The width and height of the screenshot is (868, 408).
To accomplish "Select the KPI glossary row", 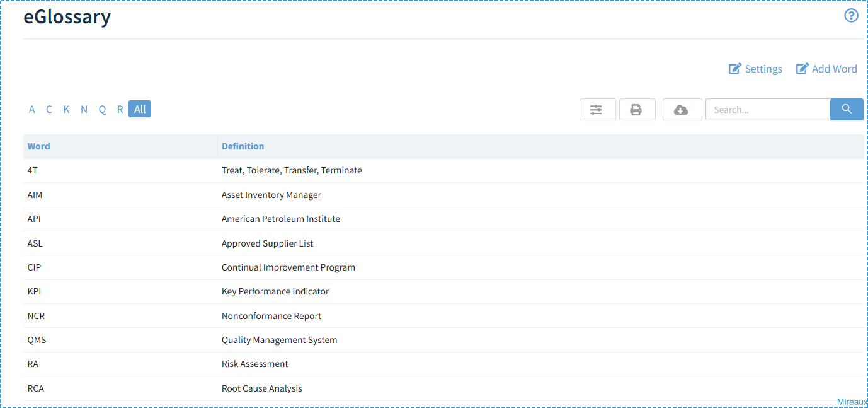I will pyautogui.click(x=443, y=291).
